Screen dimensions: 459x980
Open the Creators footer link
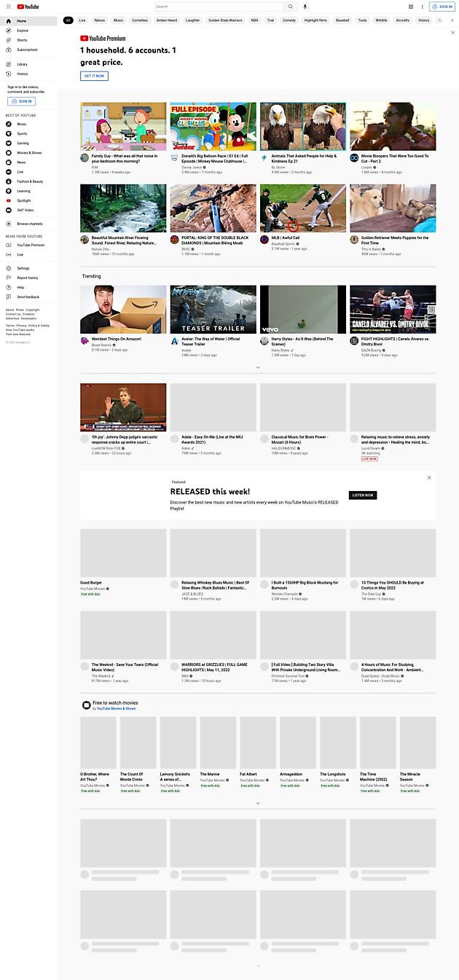pos(28,314)
